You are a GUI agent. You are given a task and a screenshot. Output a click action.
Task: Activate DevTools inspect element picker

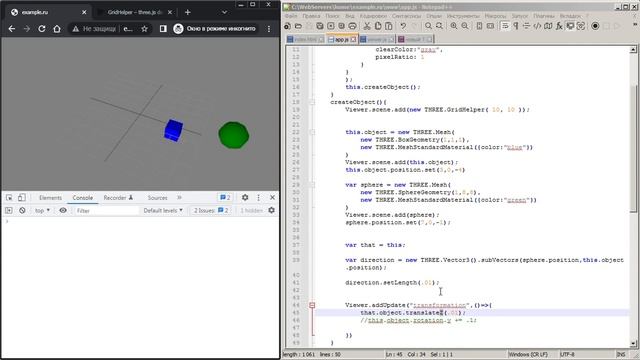9,198
